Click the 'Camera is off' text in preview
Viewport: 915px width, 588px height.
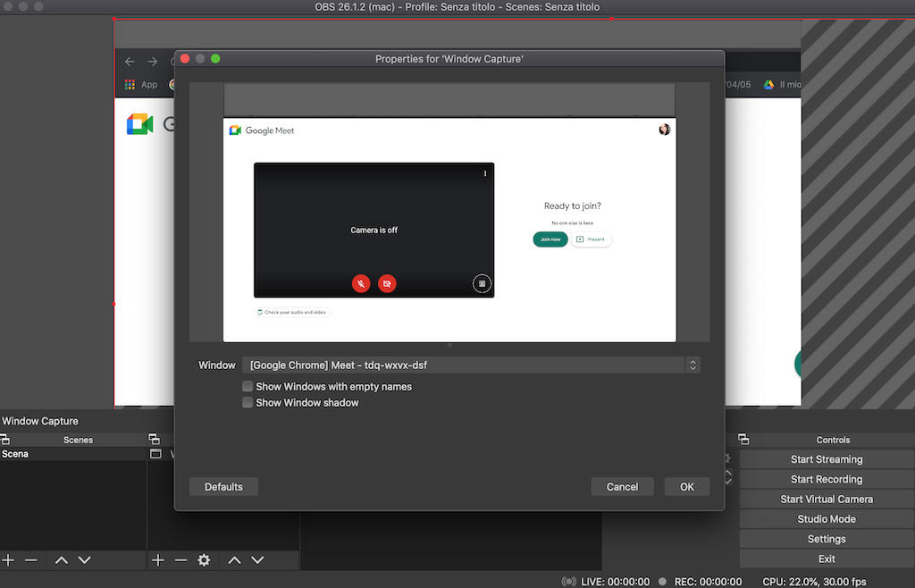(374, 230)
